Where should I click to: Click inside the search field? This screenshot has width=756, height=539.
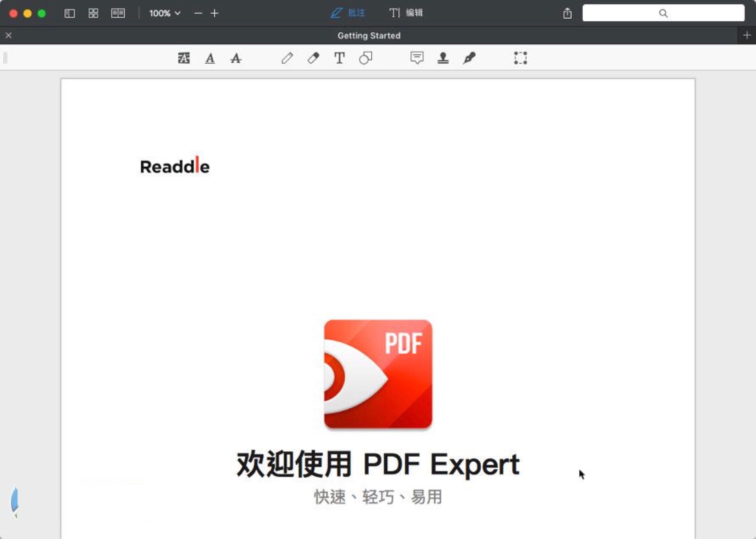point(663,13)
